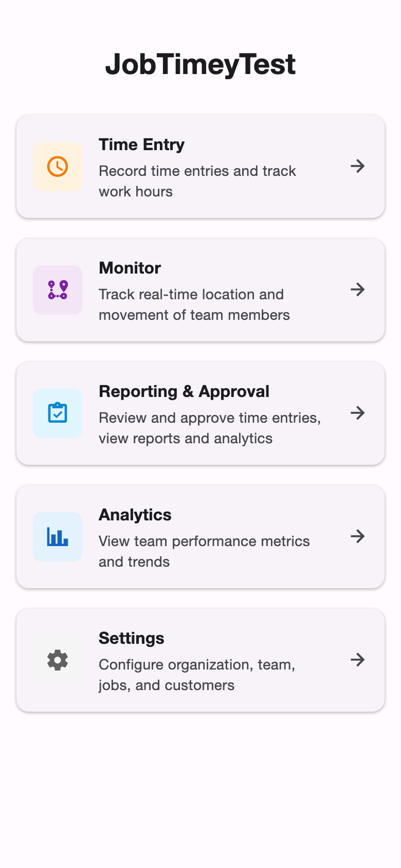Select the Analytics bar chart icon
The image size is (401, 868).
point(58,536)
